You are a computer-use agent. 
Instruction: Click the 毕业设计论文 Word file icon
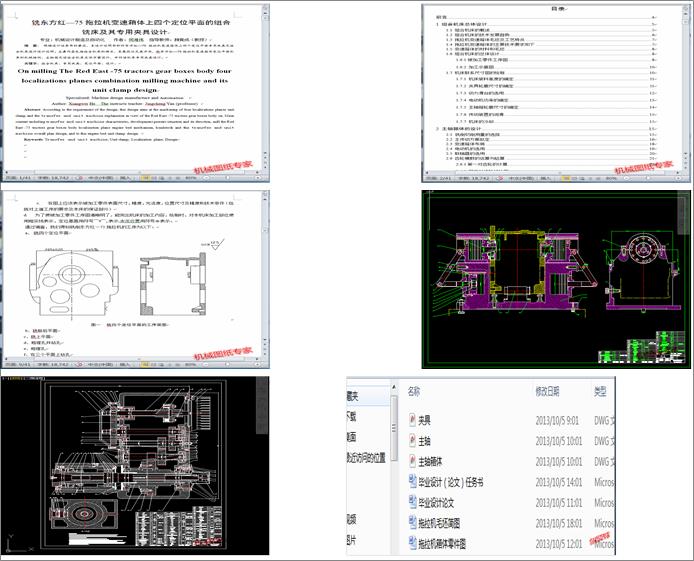412,502
